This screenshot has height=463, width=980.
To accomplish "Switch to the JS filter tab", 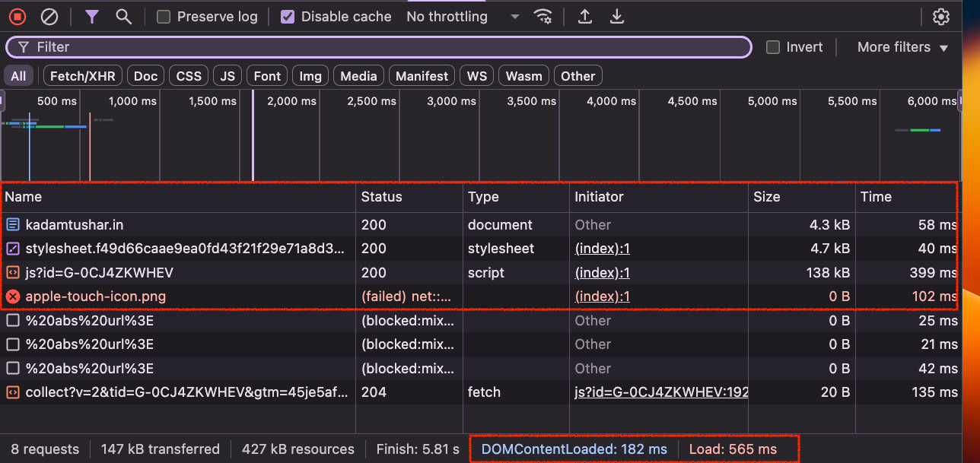I will click(228, 76).
